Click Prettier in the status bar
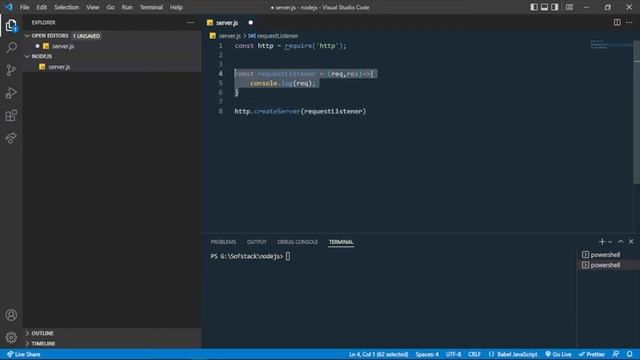This screenshot has width=640, height=360. [592, 354]
